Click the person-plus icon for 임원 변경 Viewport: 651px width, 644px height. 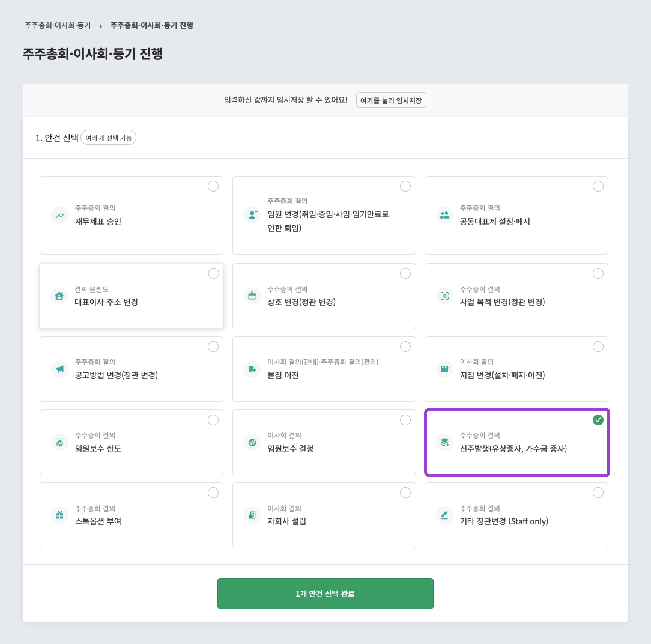point(252,215)
